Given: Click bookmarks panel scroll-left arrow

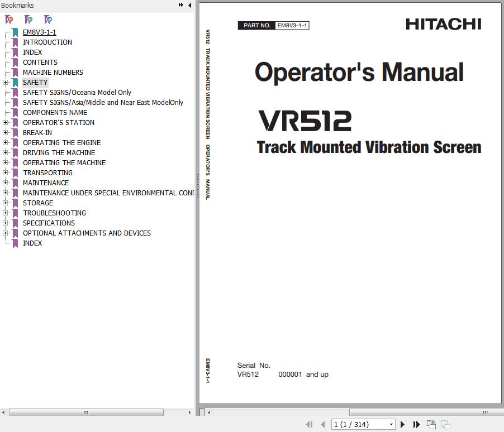Looking at the screenshot, I should (x=3, y=412).
